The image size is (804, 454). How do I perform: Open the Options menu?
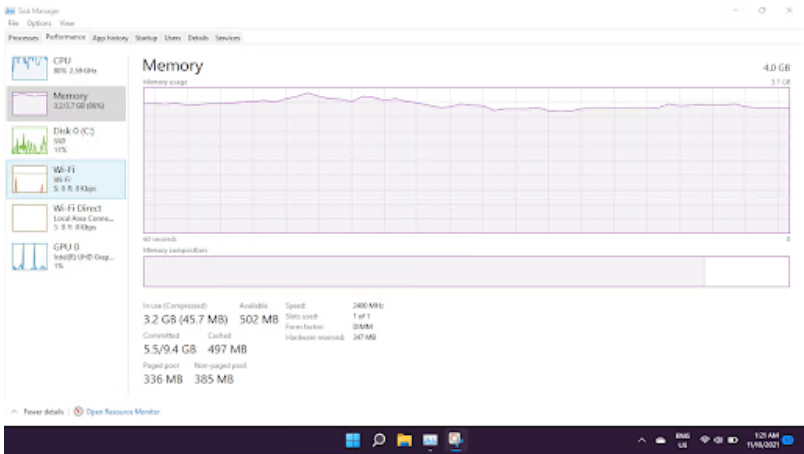point(39,22)
